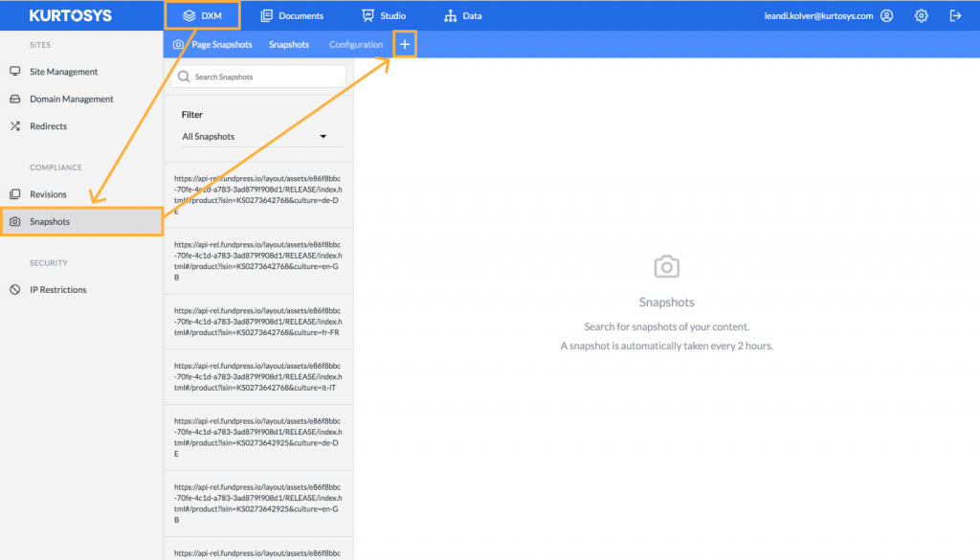Select the IP Restrictions icon under Security

(13, 289)
